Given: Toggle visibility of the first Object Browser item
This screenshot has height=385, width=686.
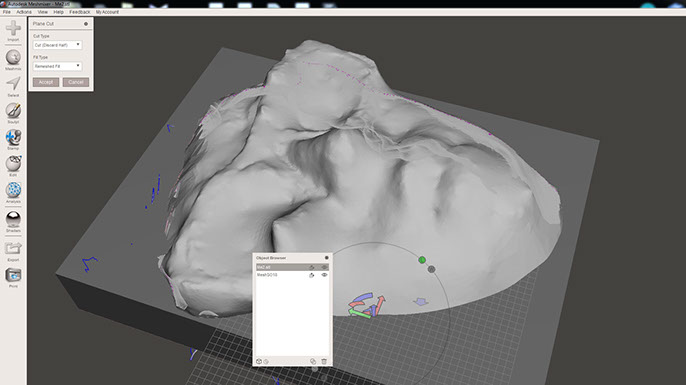Looking at the screenshot, I should click(x=324, y=267).
